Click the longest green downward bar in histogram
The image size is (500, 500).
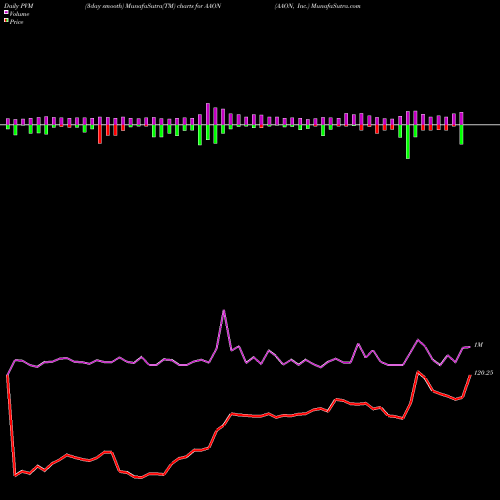click(408, 142)
